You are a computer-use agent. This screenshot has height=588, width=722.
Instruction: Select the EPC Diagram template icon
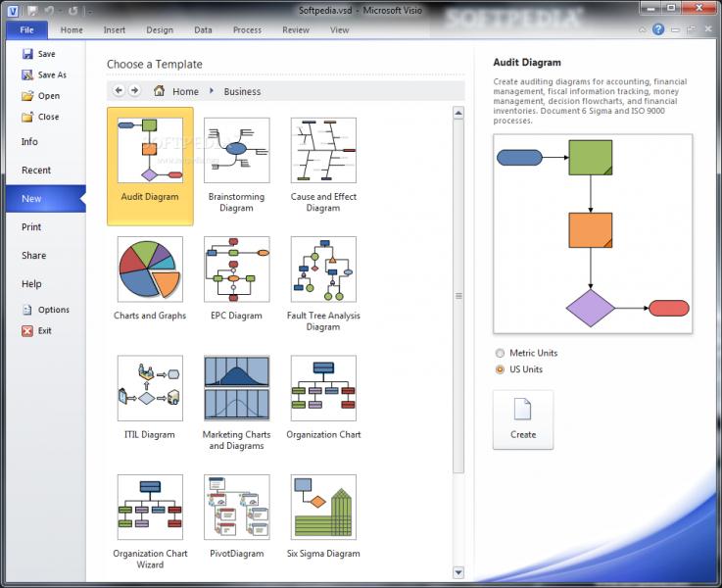tap(236, 269)
